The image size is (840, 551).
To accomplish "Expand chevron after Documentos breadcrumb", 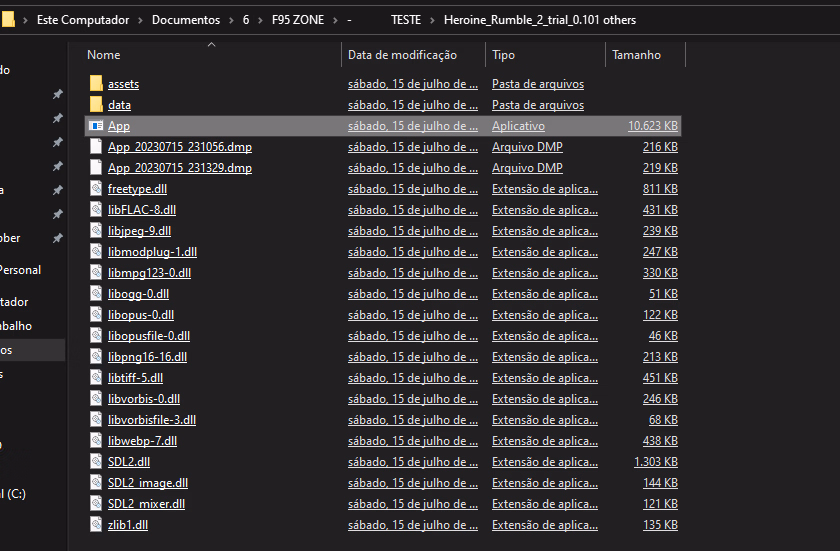I will [231, 20].
